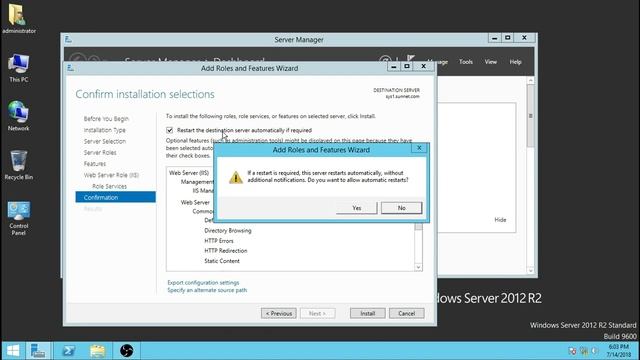Select the Before You Begin step

coord(106,119)
